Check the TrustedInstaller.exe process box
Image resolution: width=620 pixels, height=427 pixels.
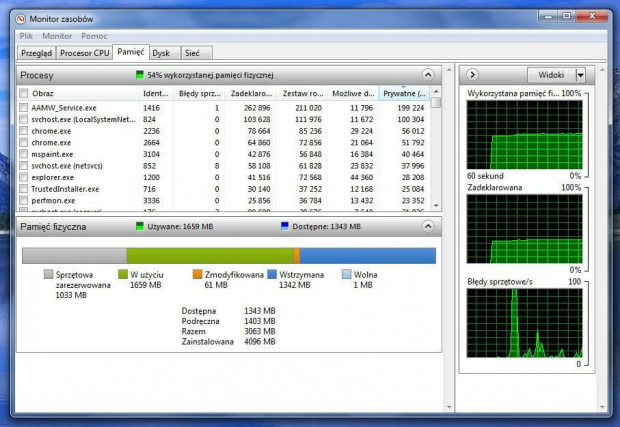[24, 189]
